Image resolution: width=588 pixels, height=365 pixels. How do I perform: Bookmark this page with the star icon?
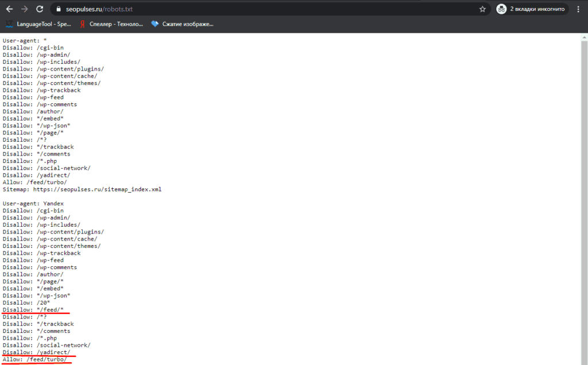(x=482, y=9)
